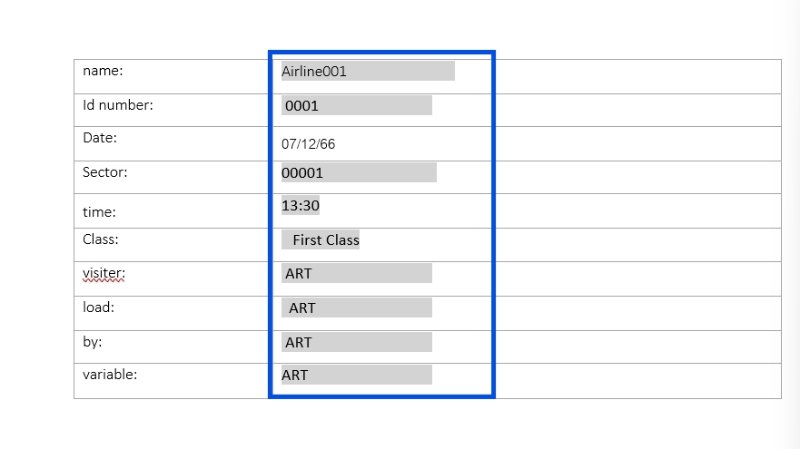Click the Airline001 name field
Viewport: 800px width, 449px height.
tap(367, 71)
